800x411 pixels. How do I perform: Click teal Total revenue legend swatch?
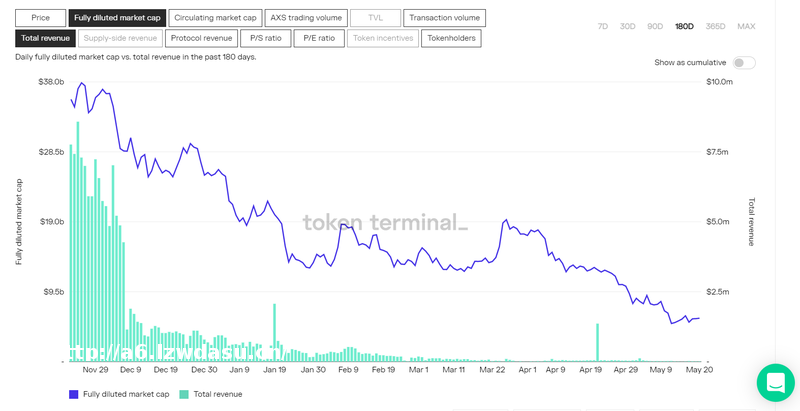pos(183,394)
